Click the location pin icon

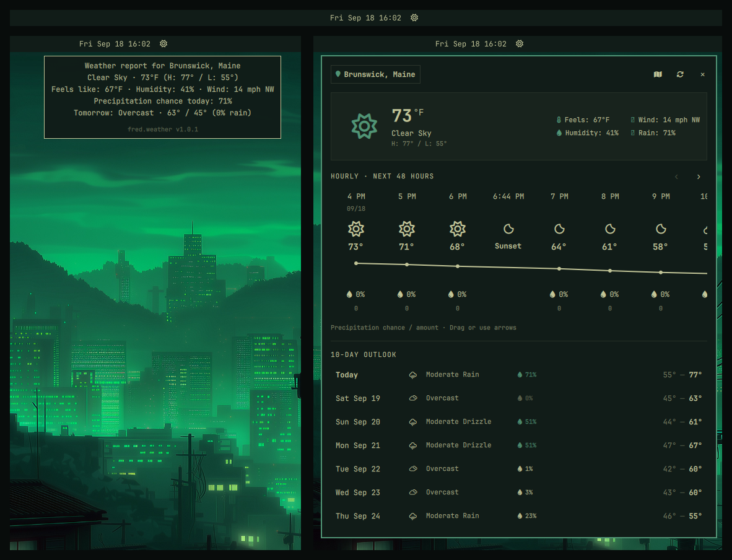pos(338,74)
